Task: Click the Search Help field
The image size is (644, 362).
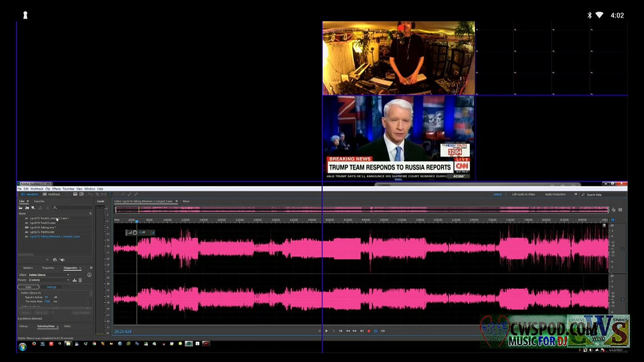Action: (604, 195)
